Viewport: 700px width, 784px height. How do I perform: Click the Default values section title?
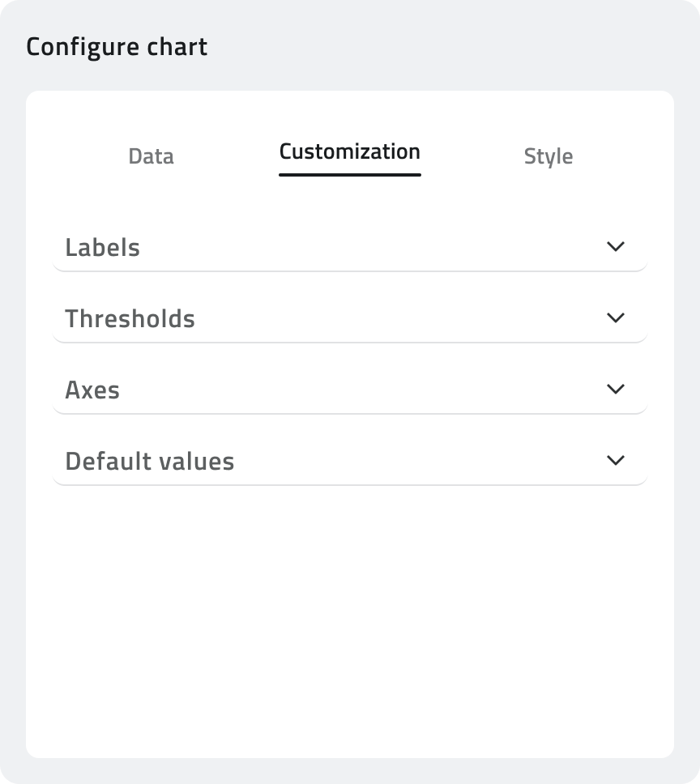[150, 462]
